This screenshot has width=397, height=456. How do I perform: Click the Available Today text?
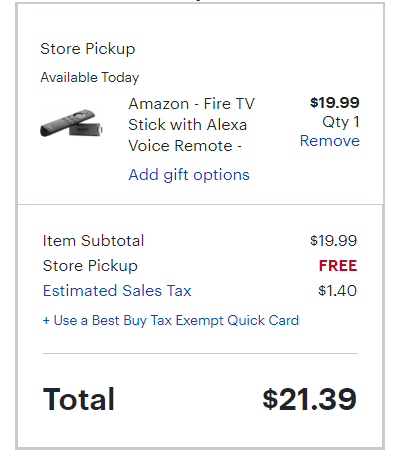pyautogui.click(x=90, y=78)
